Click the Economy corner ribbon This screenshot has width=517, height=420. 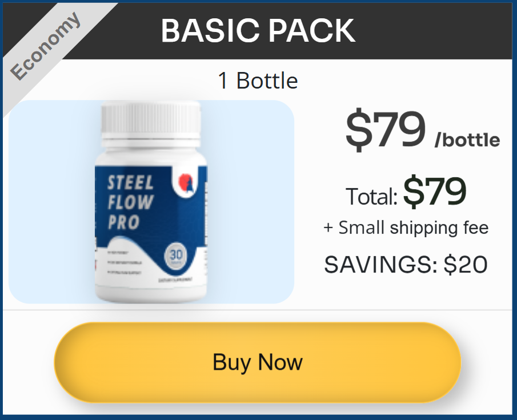point(46,46)
